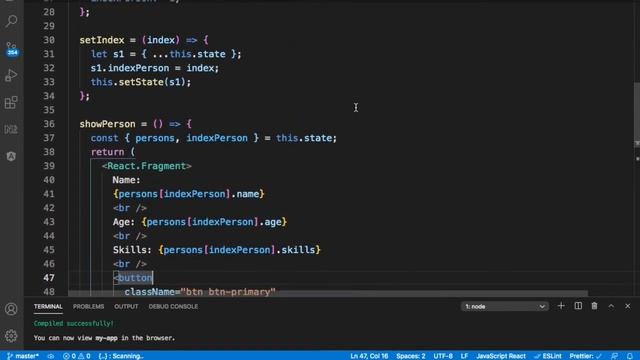Image resolution: width=640 pixels, height=360 pixels.
Task: Switch to the DEBUG CONSOLE tab
Action: pos(173,307)
